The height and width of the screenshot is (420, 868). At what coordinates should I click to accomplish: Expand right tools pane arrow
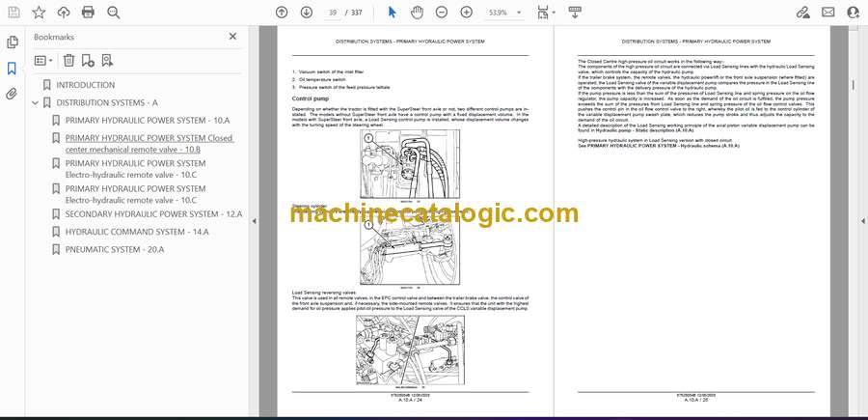[862, 221]
